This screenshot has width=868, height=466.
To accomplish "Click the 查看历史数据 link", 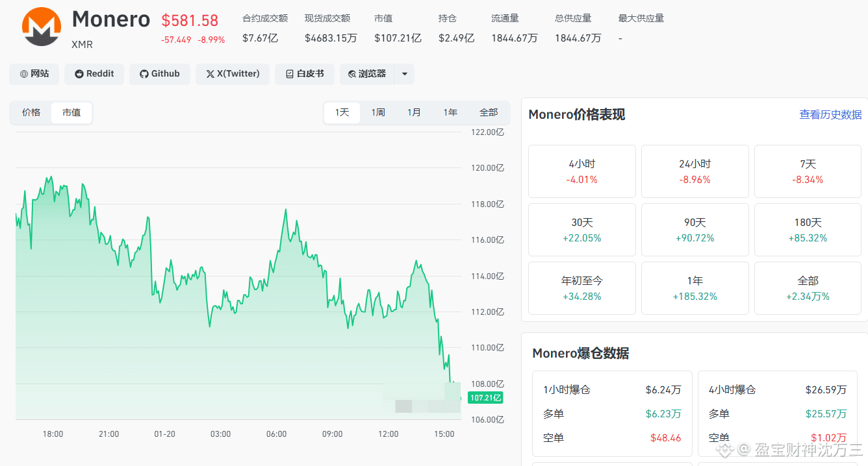I will pos(830,115).
